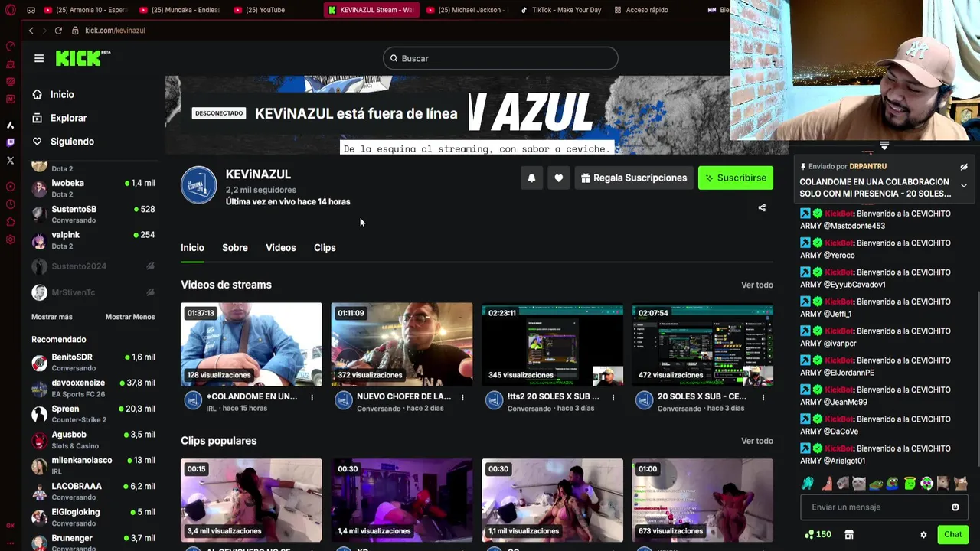This screenshot has height=551, width=980.
Task: Open recommended channel Spreen
Action: (93, 414)
